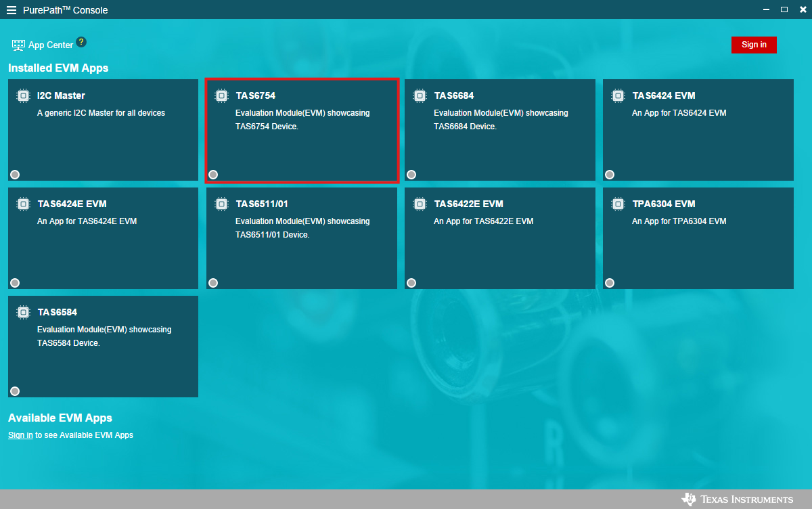Click the App Center help question mark icon

tap(81, 42)
